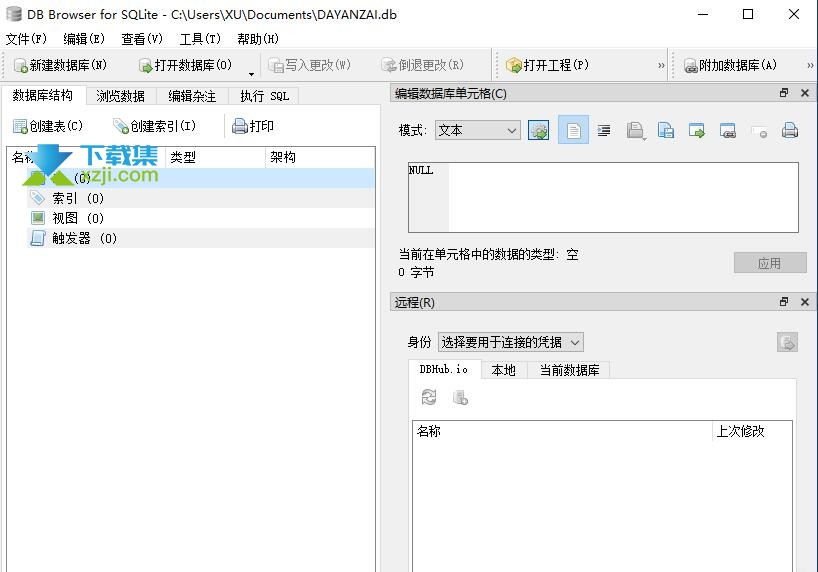Open the 文件(F) menu

click(x=26, y=39)
